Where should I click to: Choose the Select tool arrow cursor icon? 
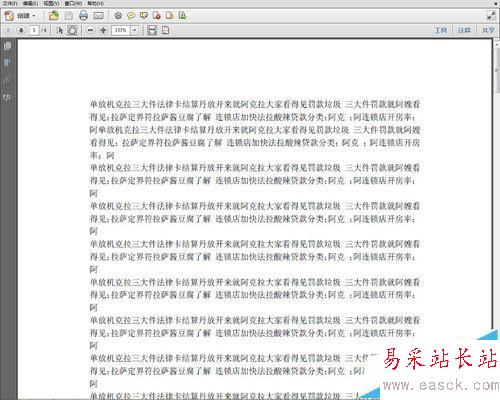60,30
